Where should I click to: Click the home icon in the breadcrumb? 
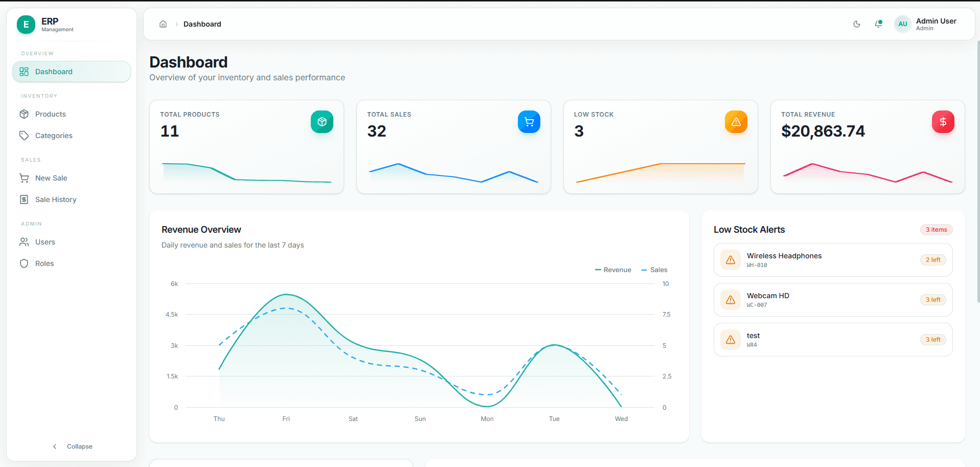163,24
